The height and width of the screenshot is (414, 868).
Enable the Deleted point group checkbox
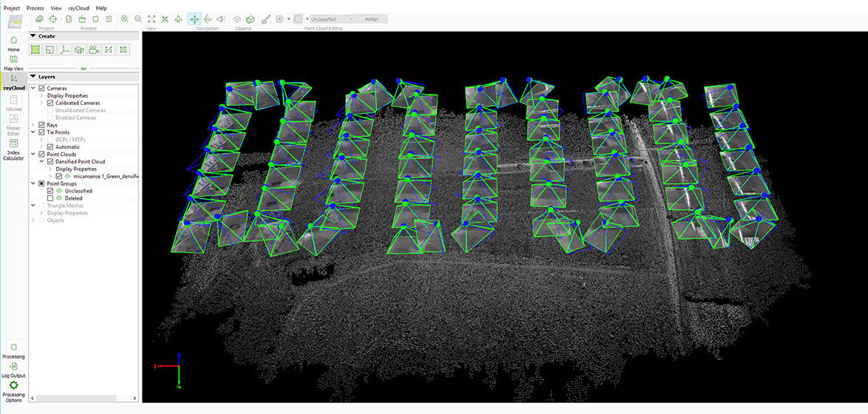50,198
